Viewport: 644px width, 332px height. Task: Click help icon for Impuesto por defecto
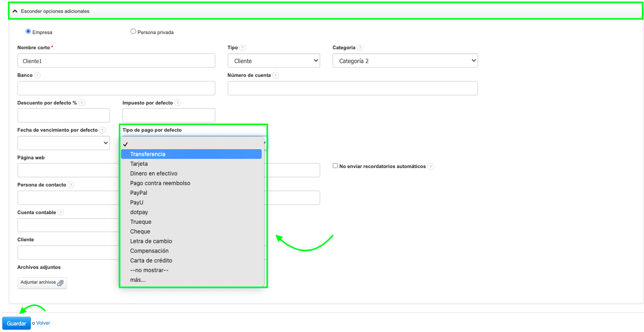tap(178, 103)
